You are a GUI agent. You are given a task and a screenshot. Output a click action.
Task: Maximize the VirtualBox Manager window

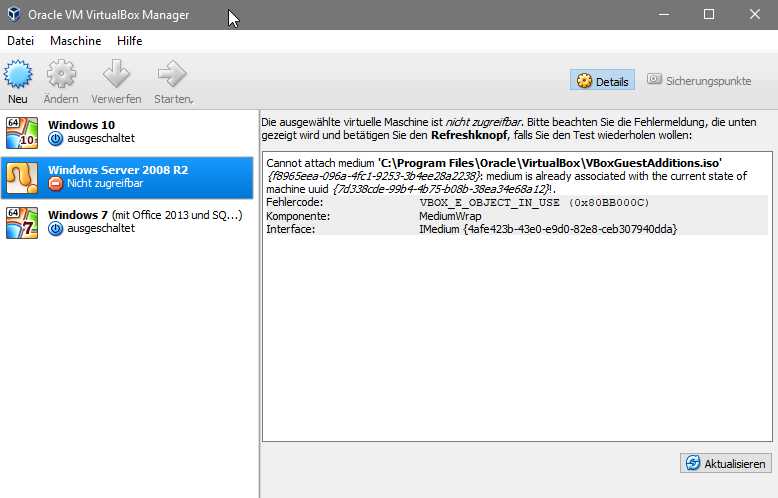tap(709, 14)
